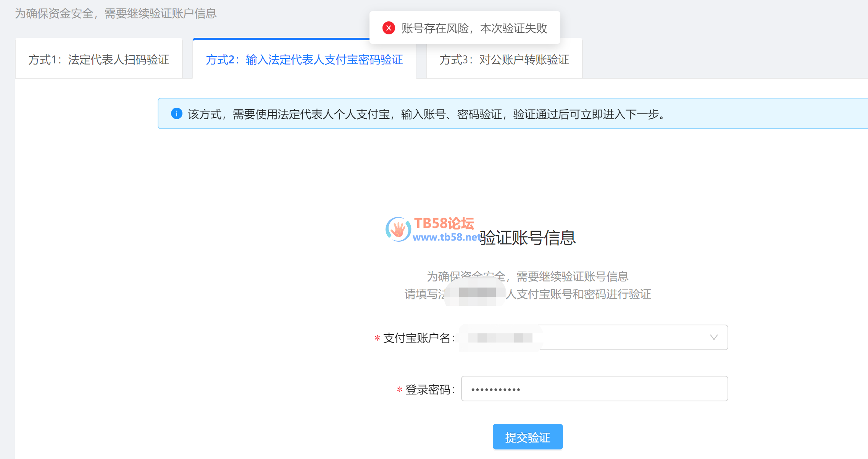Click subtitle 需要继续验证账号信息 under heading

coord(528,276)
